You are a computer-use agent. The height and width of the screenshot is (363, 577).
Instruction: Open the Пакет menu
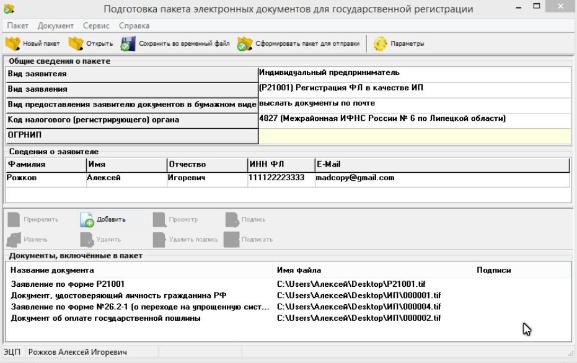pyautogui.click(x=17, y=26)
